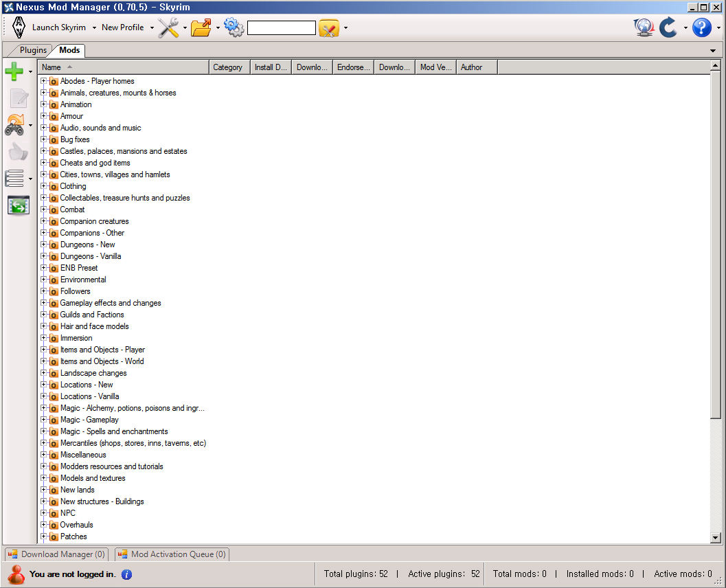Click folder icon beside Armour category
The width and height of the screenshot is (726, 588).
click(x=54, y=116)
